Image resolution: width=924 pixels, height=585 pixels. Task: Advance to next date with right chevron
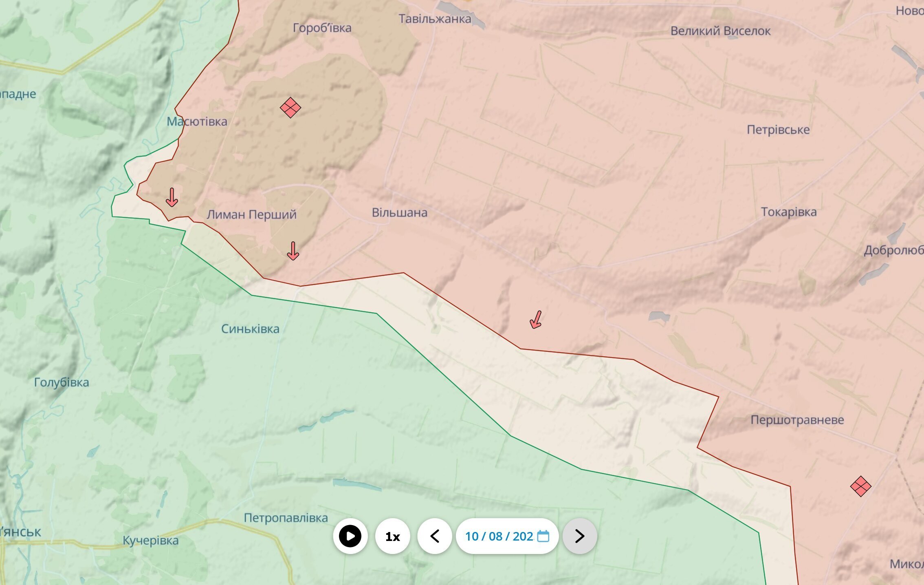580,536
